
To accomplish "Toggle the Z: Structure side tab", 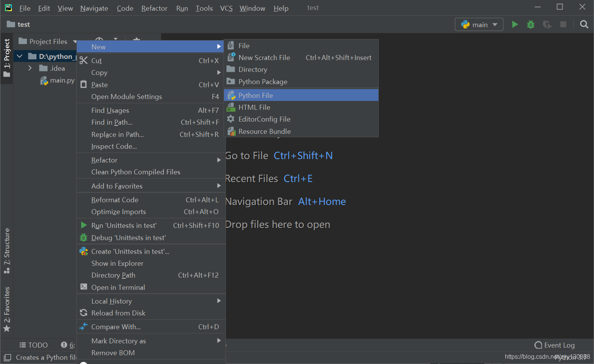I will [x=6, y=251].
